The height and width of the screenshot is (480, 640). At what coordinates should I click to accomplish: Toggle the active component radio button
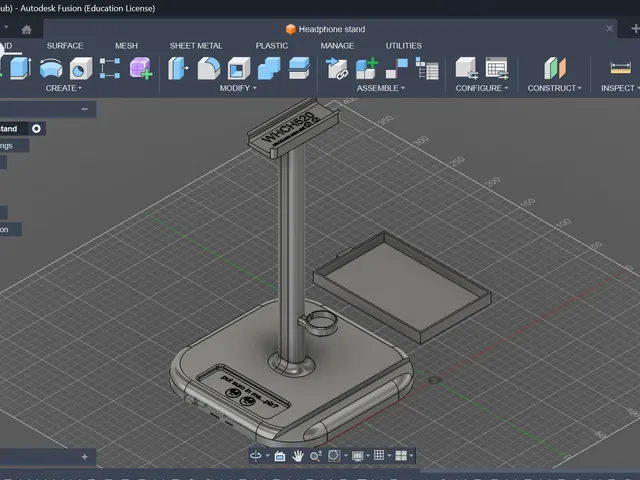[36, 129]
